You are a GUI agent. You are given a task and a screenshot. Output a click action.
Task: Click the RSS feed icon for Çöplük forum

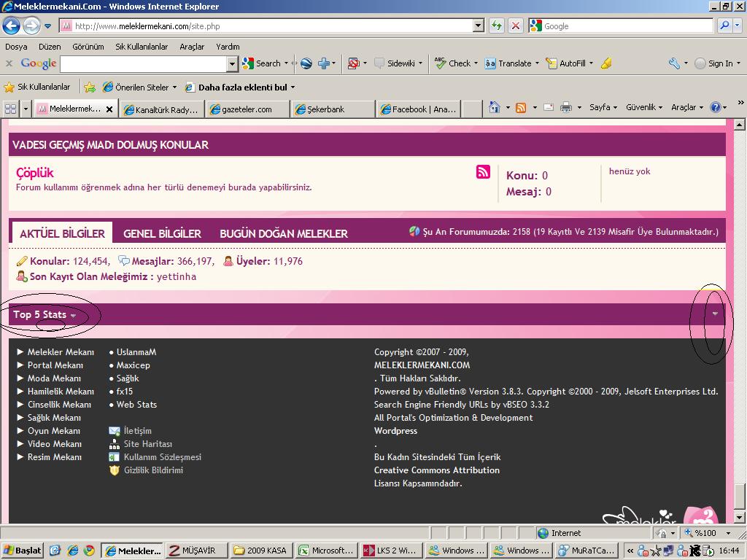(x=483, y=172)
